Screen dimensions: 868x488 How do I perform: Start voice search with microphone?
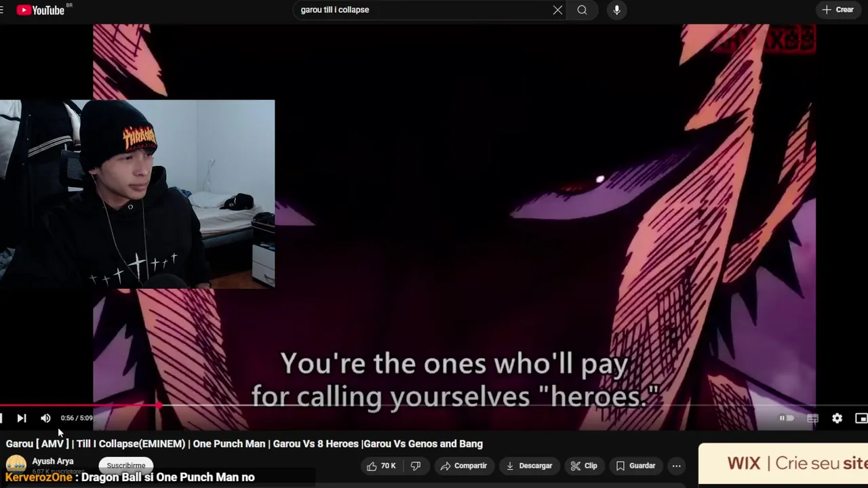(x=616, y=9)
